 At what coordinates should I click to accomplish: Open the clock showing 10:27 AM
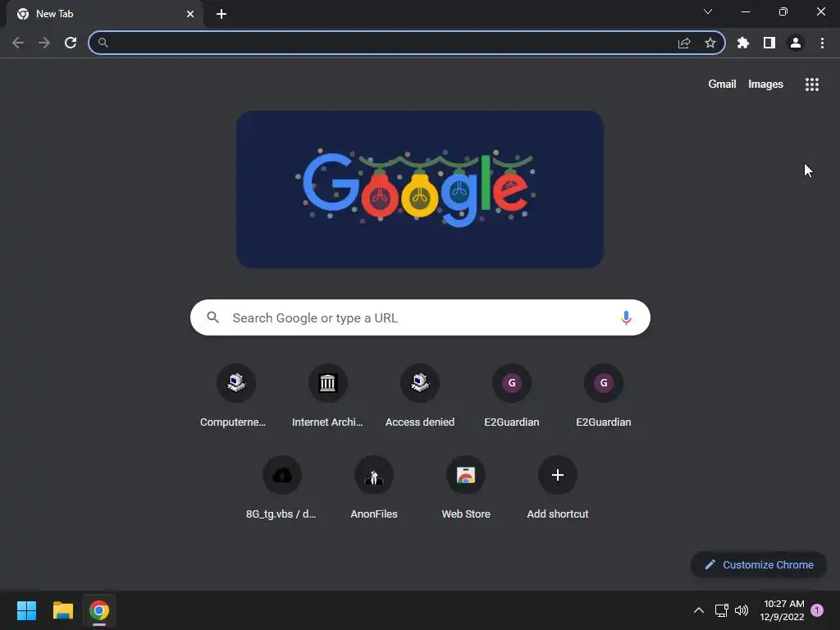click(782, 610)
